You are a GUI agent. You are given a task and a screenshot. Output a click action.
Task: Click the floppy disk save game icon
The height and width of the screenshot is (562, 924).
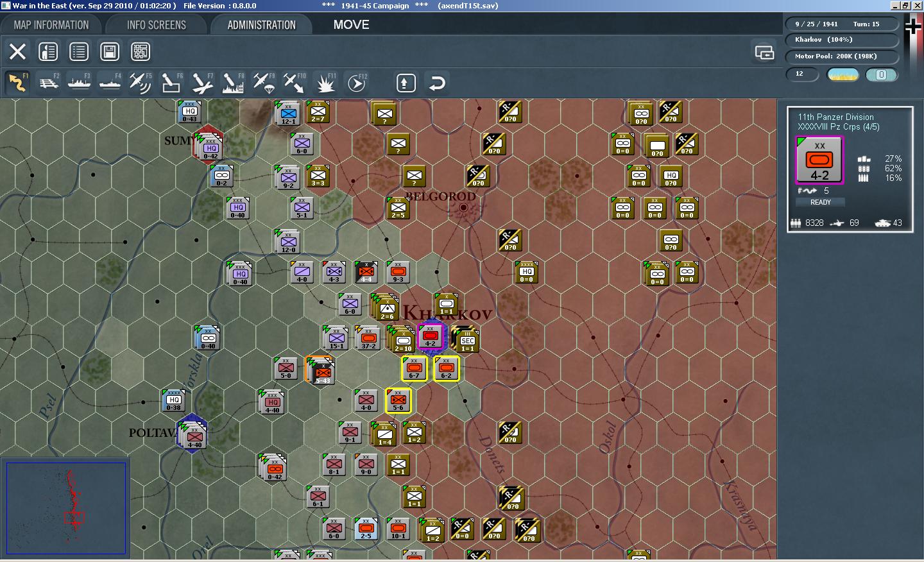[x=110, y=51]
